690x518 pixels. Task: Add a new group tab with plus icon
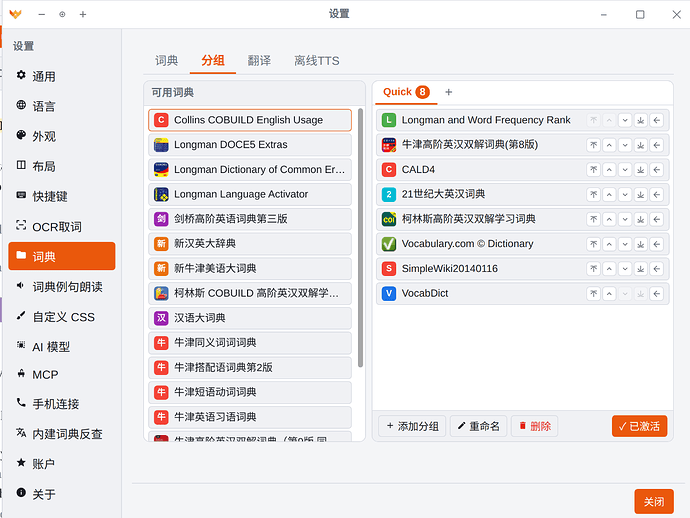[448, 92]
